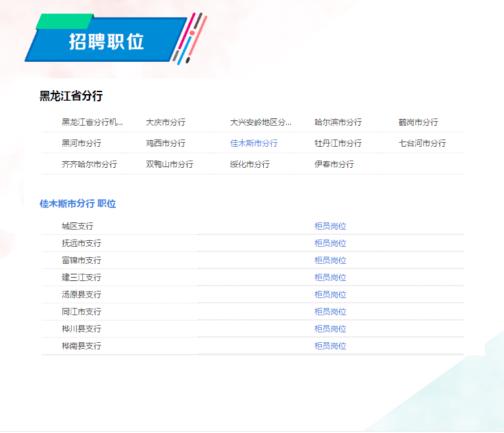Select 黑河市分行 branch

point(82,143)
